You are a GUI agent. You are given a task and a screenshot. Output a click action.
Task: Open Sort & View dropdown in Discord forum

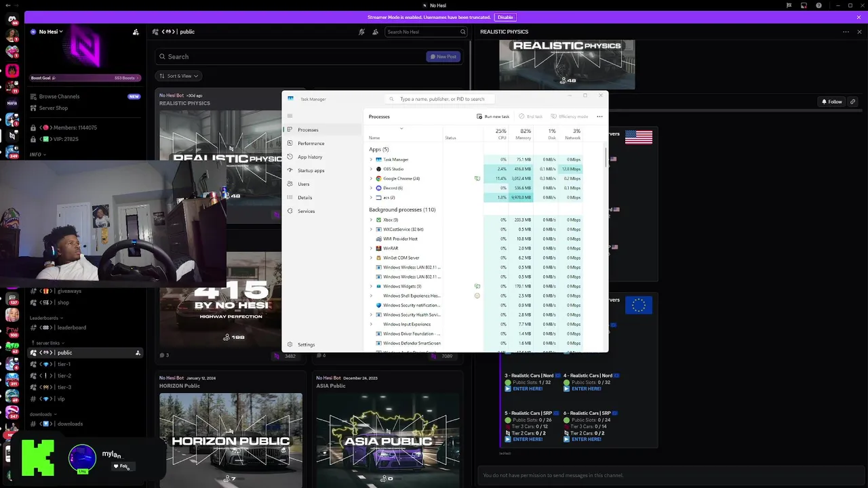[179, 76]
